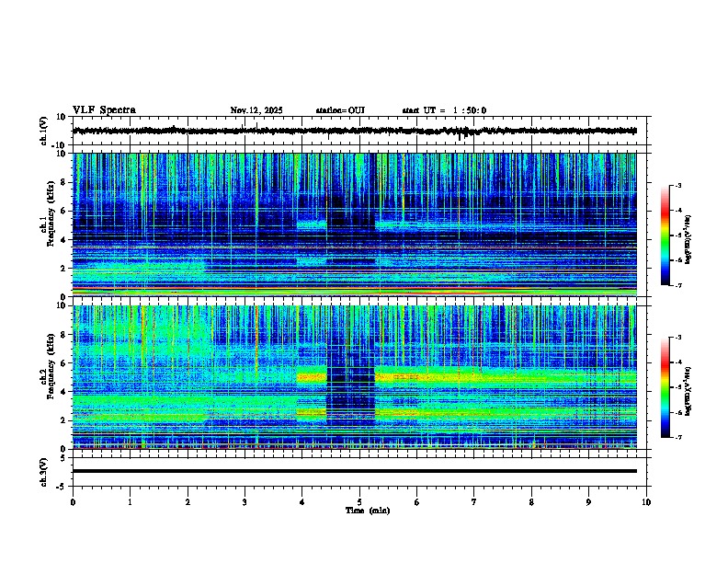
Task: Click the ch.1 voltage waveform trace
Action: [x=354, y=131]
